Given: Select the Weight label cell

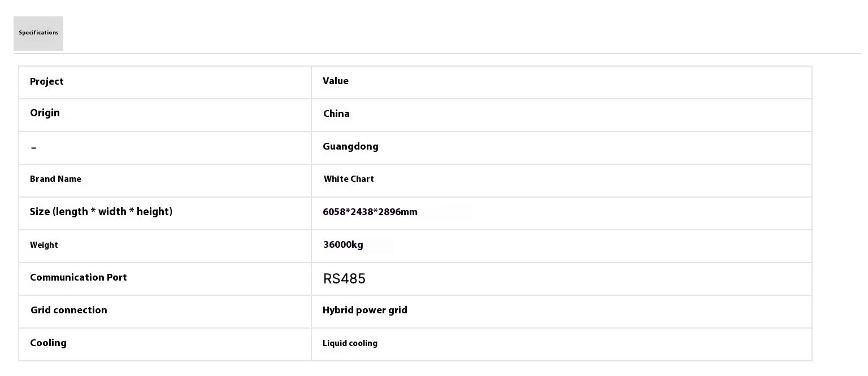Looking at the screenshot, I should [44, 245].
